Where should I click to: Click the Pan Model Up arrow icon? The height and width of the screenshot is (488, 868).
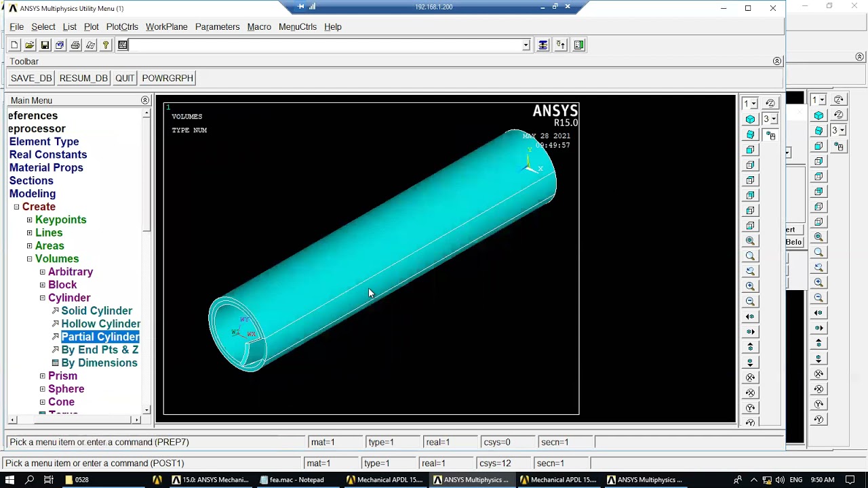[x=750, y=347]
